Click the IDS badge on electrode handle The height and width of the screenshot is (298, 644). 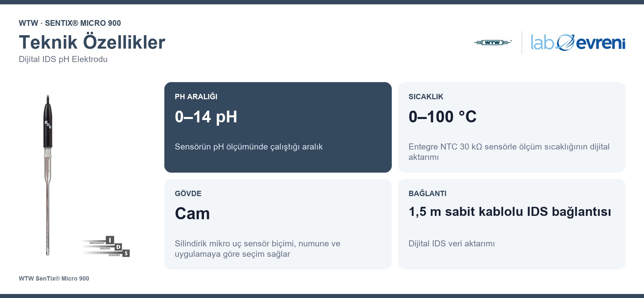click(x=48, y=124)
